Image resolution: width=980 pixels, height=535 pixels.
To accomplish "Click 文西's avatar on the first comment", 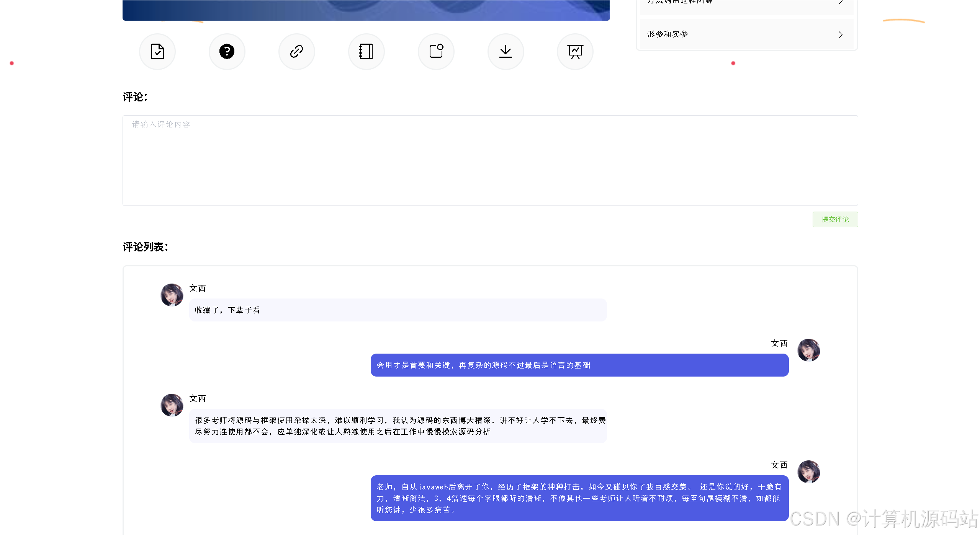I will pyautogui.click(x=171, y=295).
